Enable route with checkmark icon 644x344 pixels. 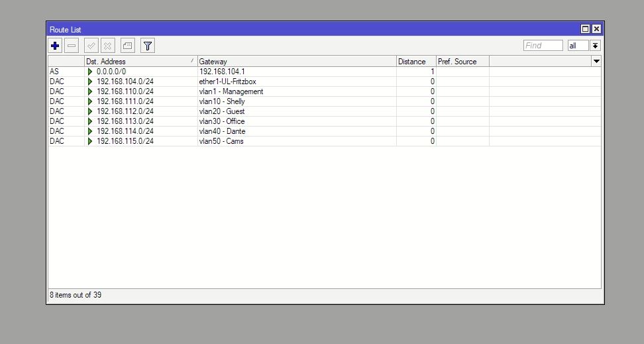click(x=91, y=46)
